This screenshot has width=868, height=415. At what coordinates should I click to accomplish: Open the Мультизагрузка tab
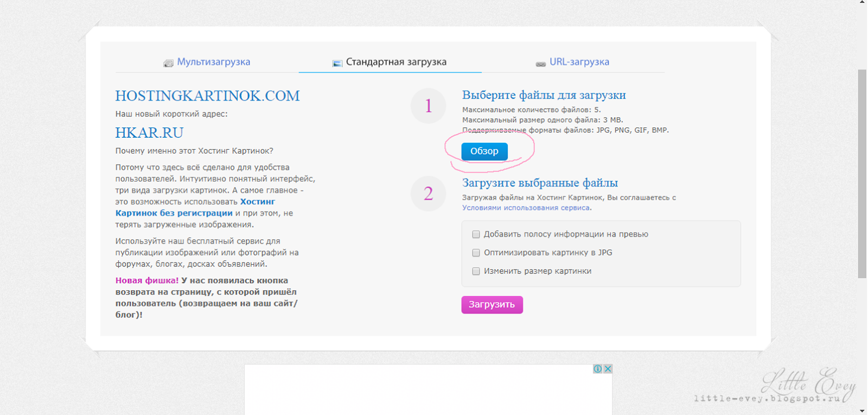(x=207, y=62)
